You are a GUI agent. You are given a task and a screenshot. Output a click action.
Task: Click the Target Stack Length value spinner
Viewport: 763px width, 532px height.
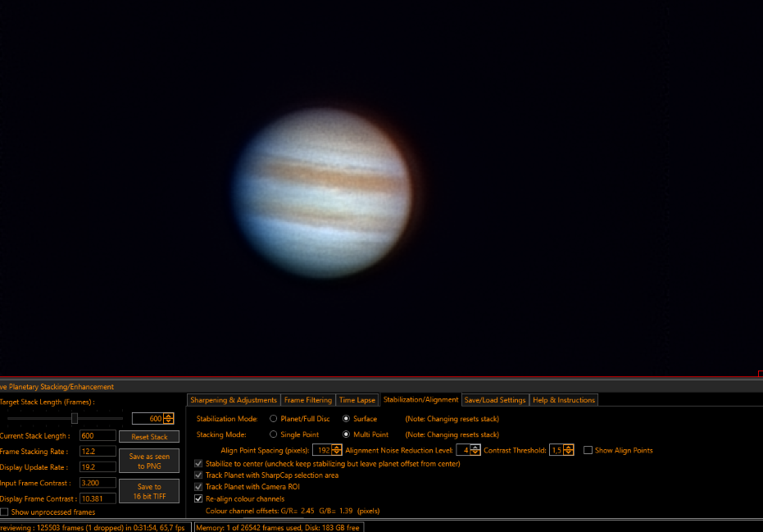[168, 418]
